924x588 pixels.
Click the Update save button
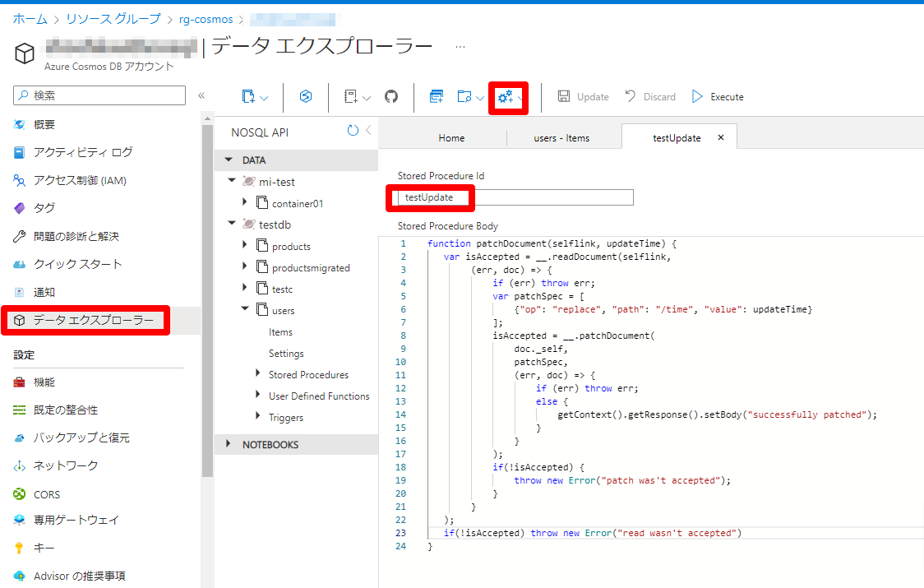(583, 97)
